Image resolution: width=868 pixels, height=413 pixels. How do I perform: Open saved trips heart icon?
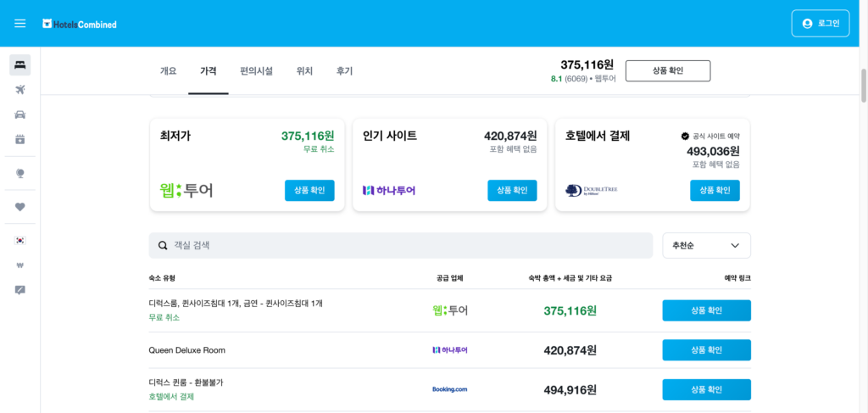[20, 207]
